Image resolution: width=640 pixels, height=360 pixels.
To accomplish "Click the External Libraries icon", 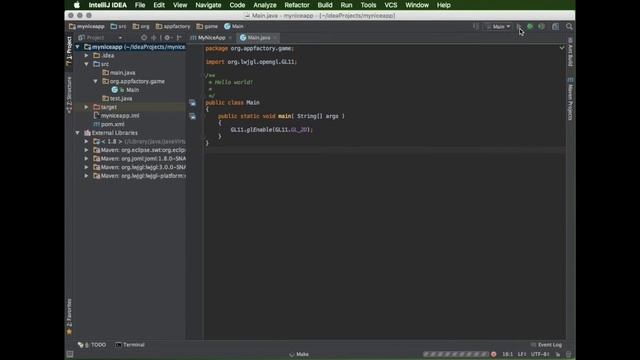I will tap(87, 133).
